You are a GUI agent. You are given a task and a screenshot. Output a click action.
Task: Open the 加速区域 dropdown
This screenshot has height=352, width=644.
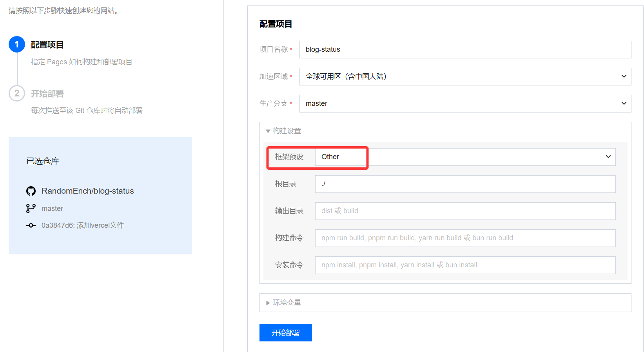point(465,76)
